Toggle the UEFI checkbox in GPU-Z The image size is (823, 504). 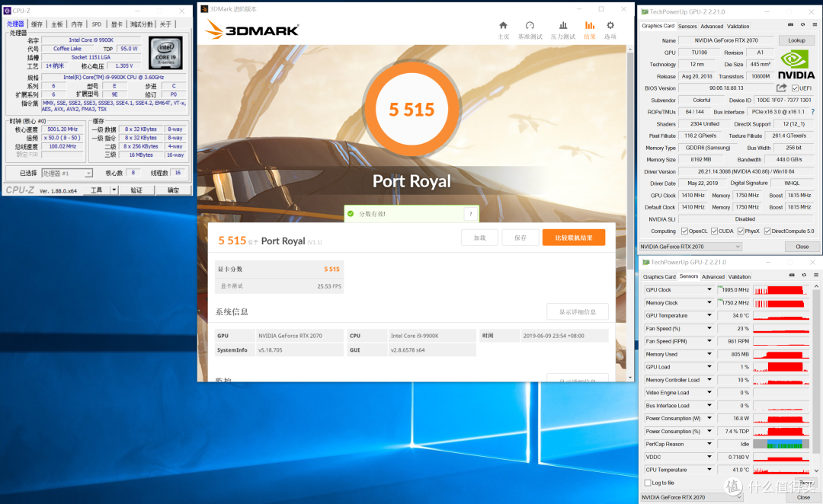point(795,88)
